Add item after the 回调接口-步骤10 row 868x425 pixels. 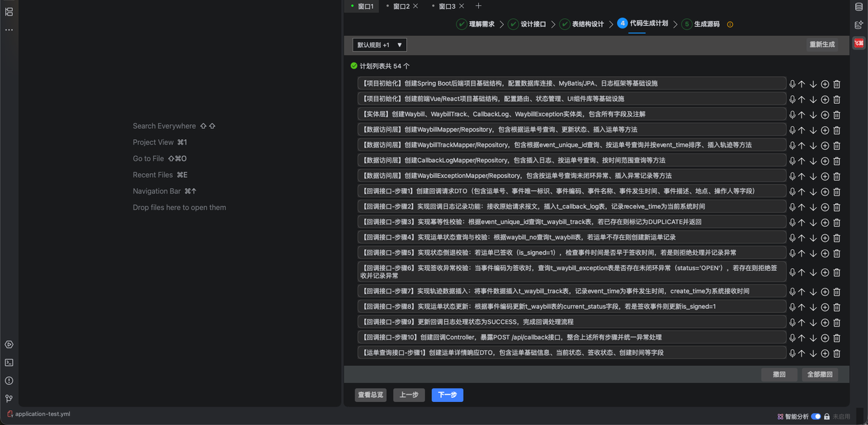point(825,338)
